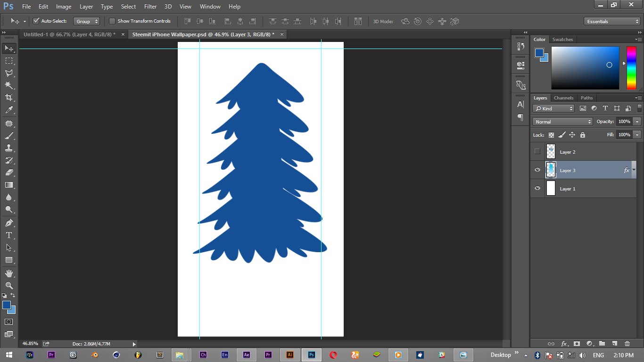
Task: Select the Brush tool
Action: pyautogui.click(x=9, y=136)
